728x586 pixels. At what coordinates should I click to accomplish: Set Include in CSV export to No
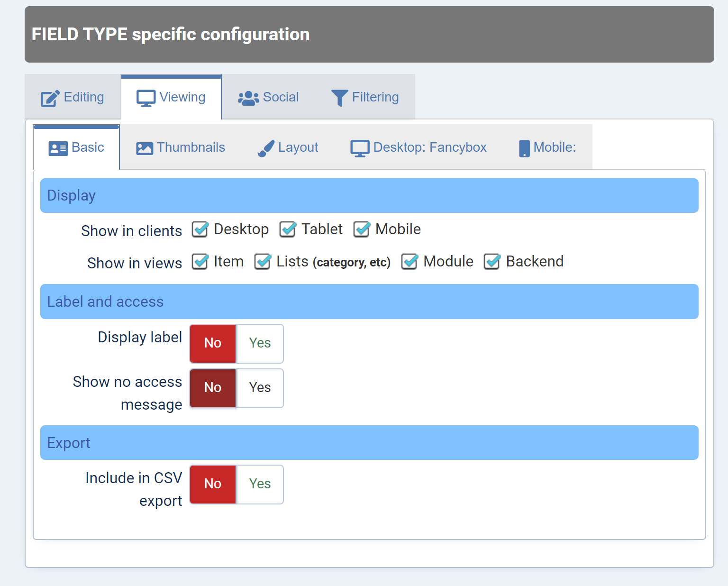click(213, 484)
